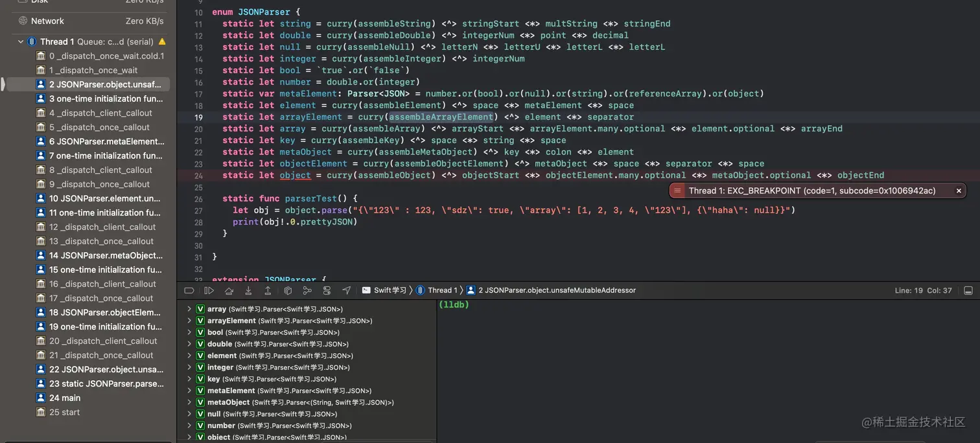
Task: Expand the bool variable
Action: 189,332
